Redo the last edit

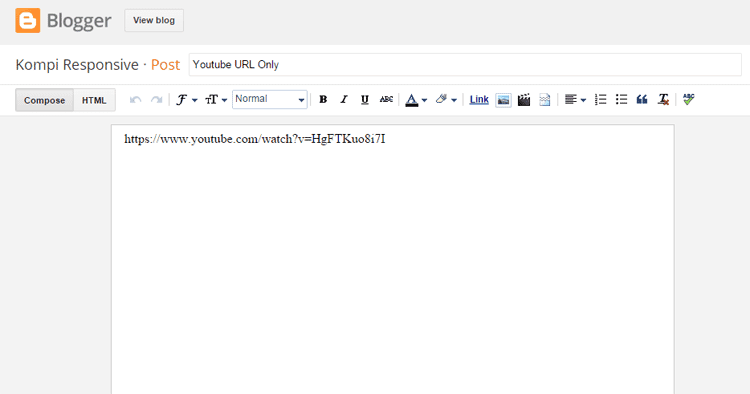tap(156, 99)
